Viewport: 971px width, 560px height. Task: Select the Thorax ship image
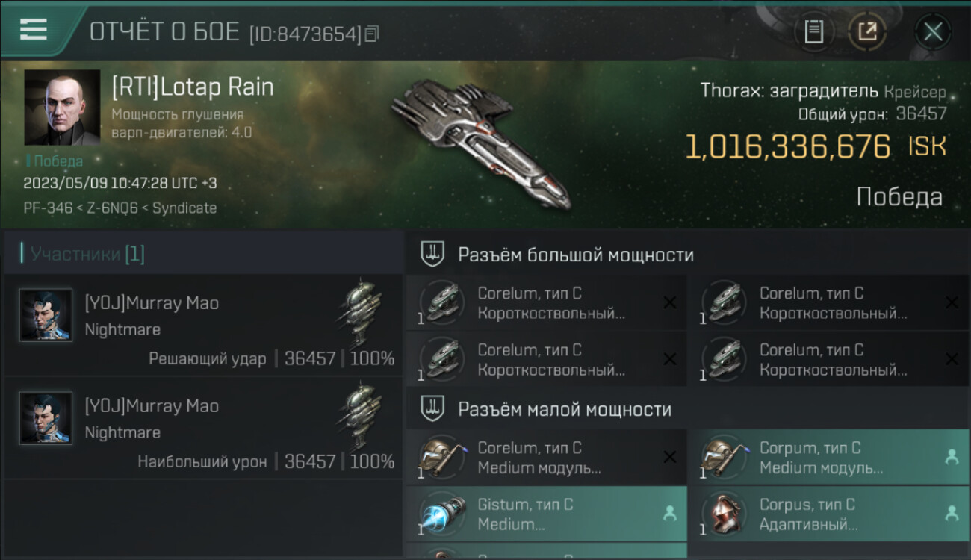coord(481,143)
